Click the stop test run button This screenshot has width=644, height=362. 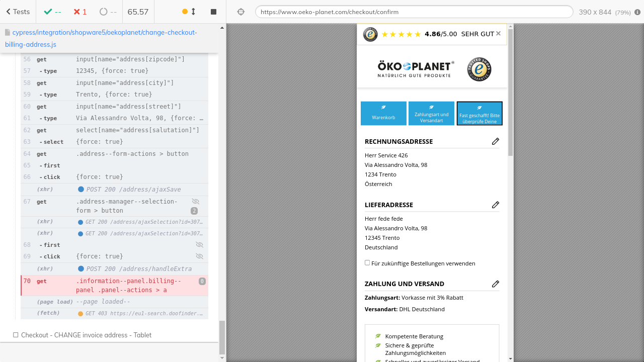pos(213,12)
